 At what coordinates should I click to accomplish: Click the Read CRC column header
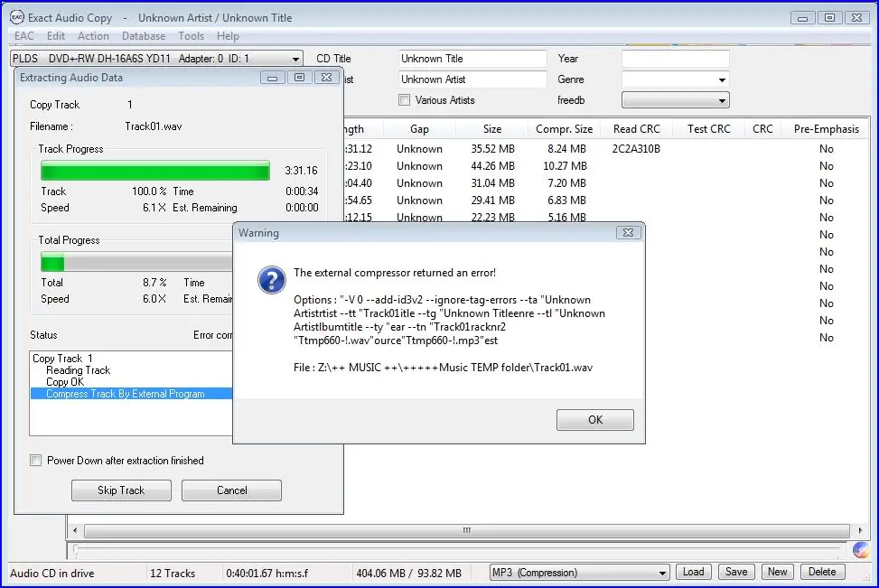[636, 129]
